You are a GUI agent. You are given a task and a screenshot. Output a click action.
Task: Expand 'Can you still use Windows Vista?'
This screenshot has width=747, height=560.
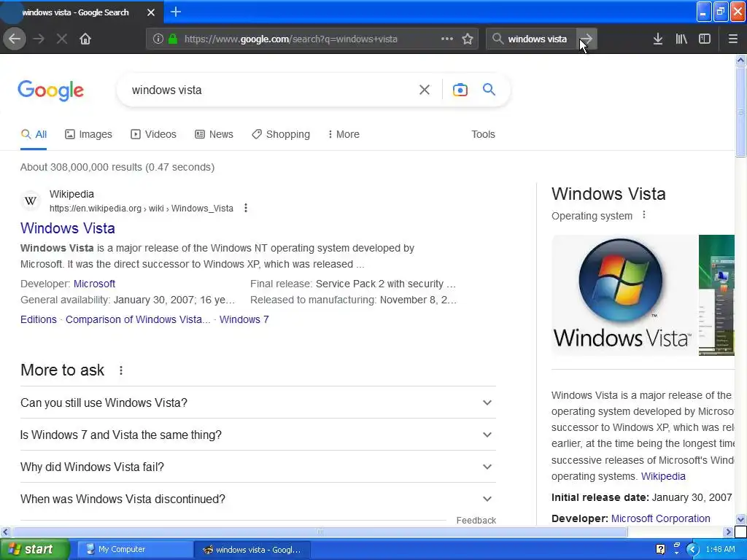(258, 402)
